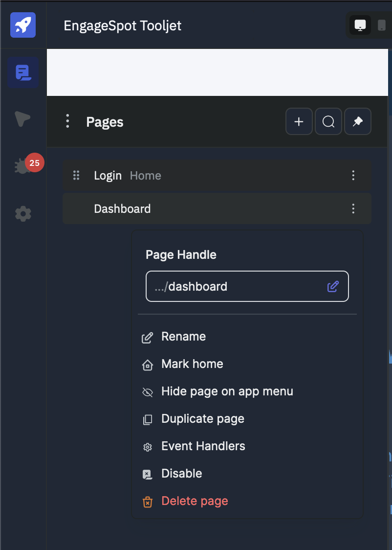
Task: Click the Home label beside Login
Action: click(145, 175)
